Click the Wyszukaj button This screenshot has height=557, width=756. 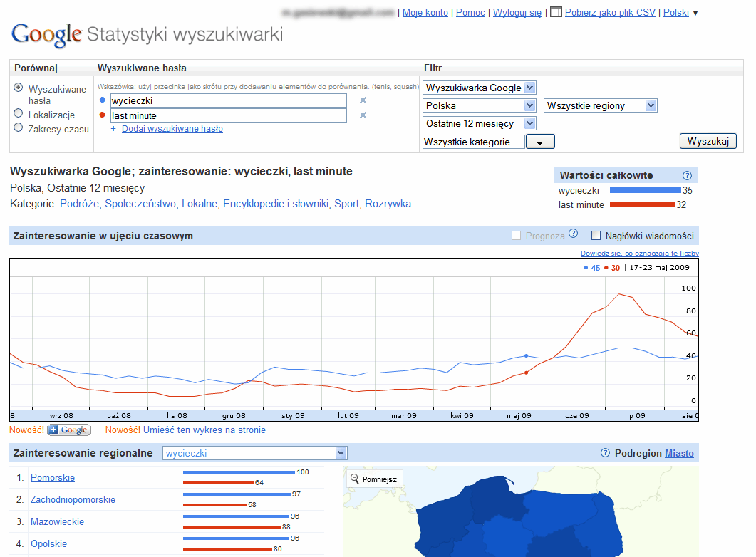coord(708,141)
